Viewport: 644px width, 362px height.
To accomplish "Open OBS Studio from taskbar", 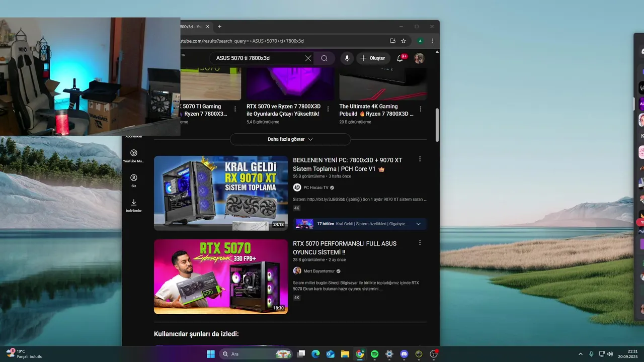I will click(434, 354).
